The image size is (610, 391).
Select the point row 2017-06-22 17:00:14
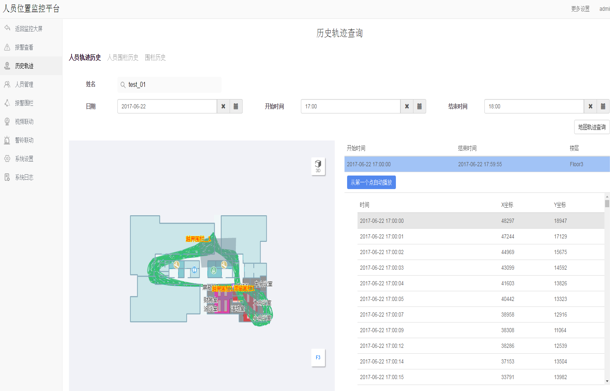click(x=481, y=361)
